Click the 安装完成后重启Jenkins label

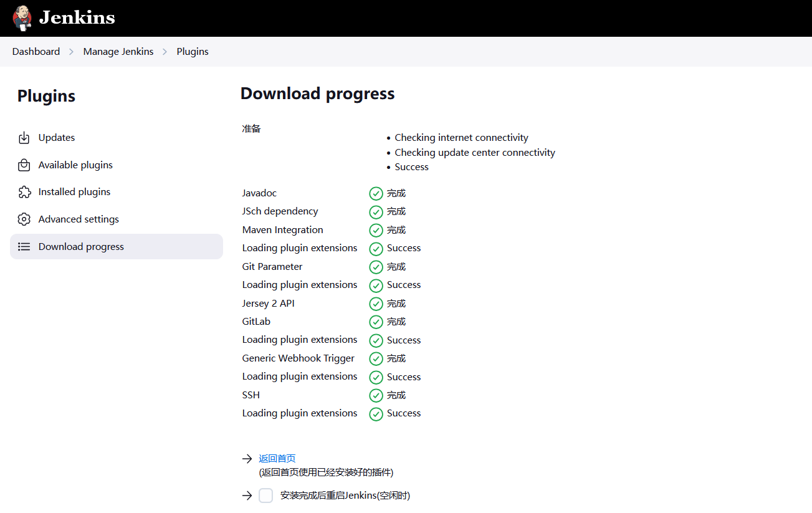tap(345, 496)
